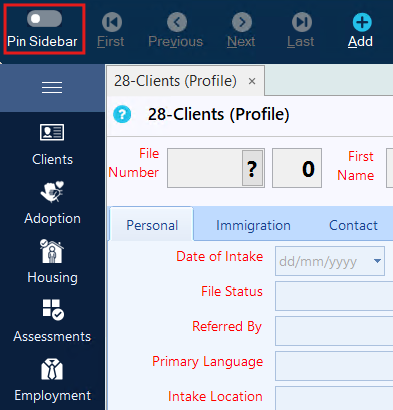393x410 pixels.
Task: Go to Previous record
Action: click(x=176, y=30)
